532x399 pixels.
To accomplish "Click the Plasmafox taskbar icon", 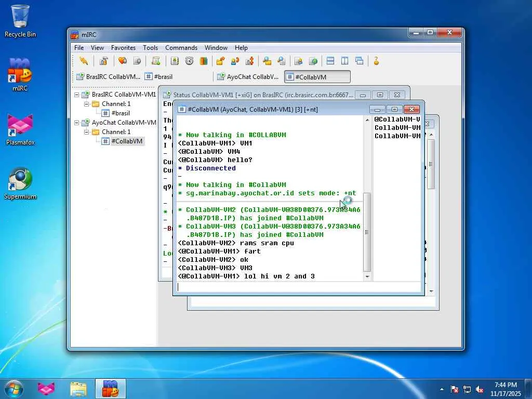I will click(x=46, y=389).
